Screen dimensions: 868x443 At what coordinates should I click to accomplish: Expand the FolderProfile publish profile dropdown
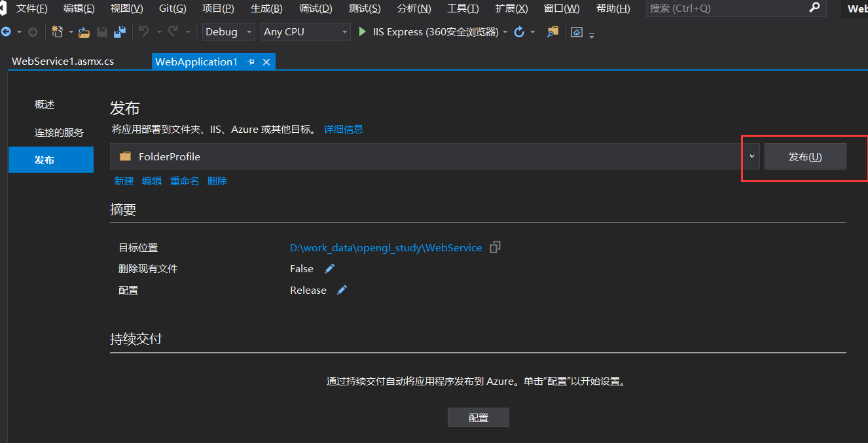(751, 156)
